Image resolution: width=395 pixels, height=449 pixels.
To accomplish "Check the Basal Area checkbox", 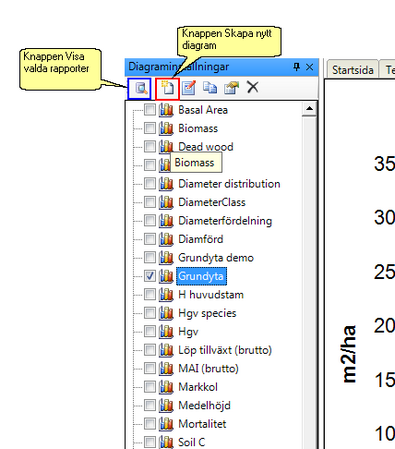I will pyautogui.click(x=150, y=110).
